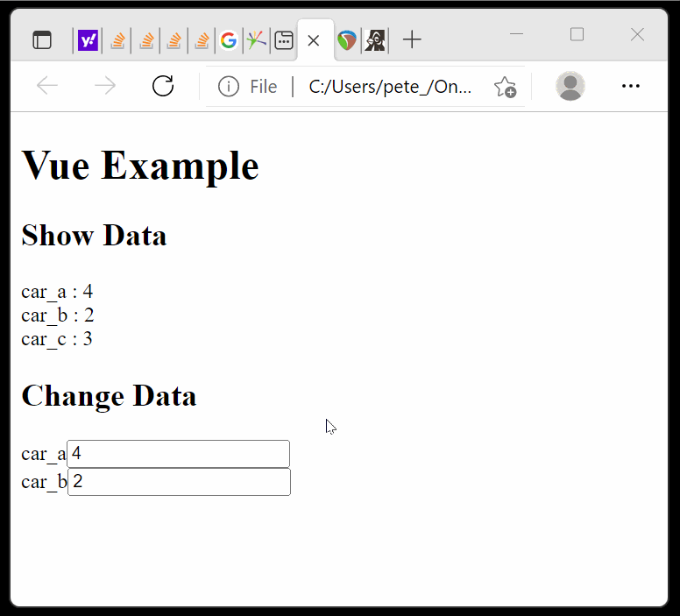Viewport: 680px width, 616px height.
Task: Click the Vue Example heading
Action: (140, 166)
